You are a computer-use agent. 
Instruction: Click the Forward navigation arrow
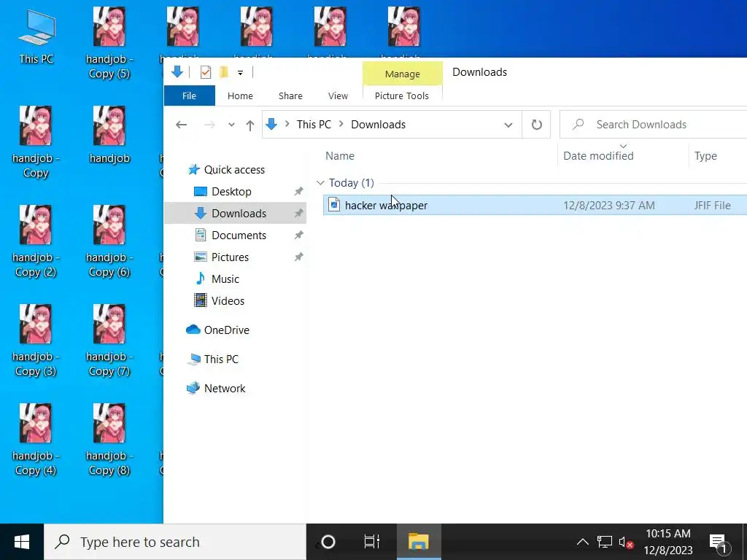[209, 125]
